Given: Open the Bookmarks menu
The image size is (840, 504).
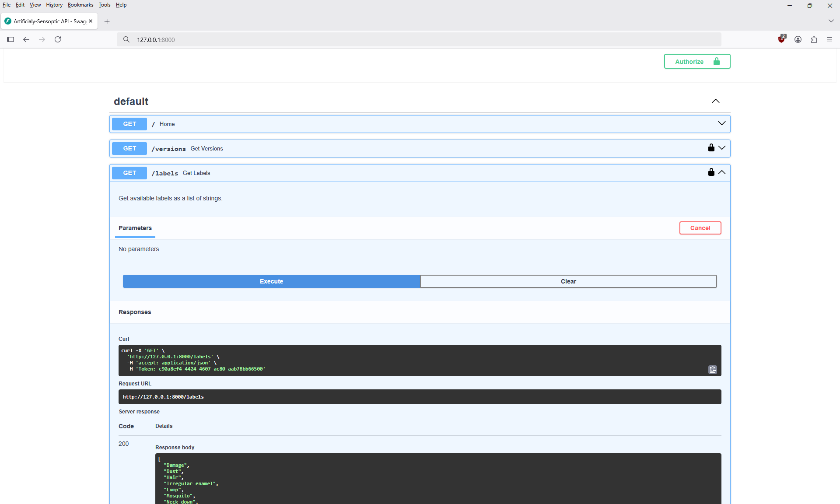Looking at the screenshot, I should pos(80,5).
